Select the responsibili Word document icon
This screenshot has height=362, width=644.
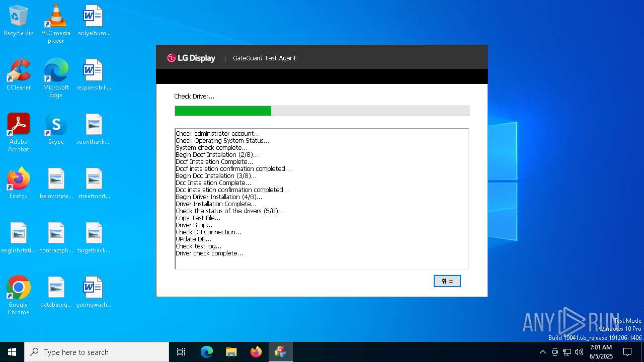(94, 75)
